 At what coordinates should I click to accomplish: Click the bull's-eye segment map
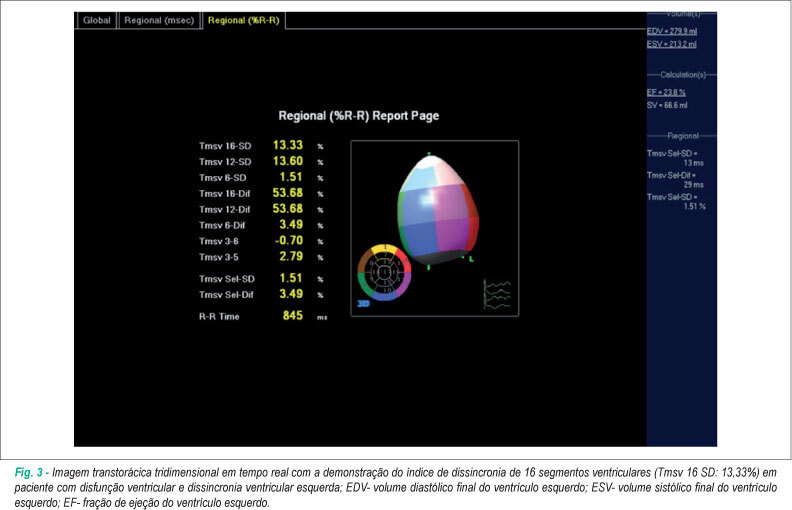(384, 273)
